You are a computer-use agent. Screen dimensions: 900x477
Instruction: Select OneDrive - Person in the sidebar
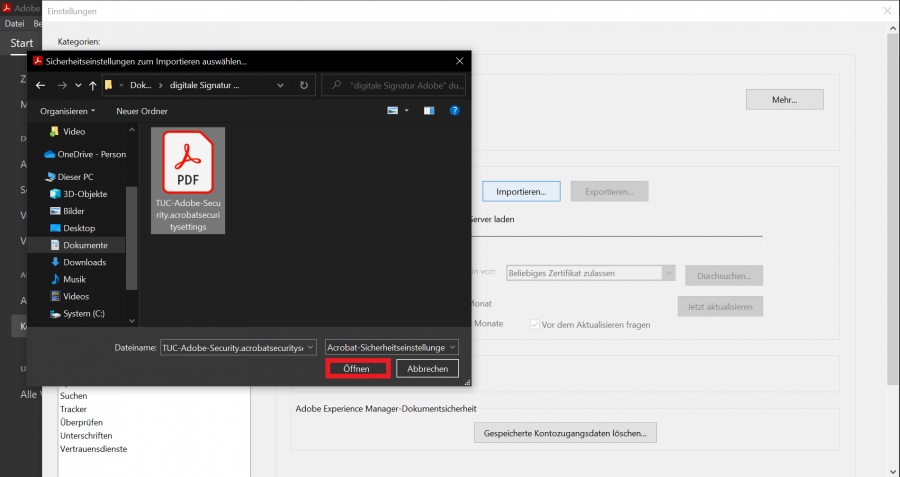85,154
